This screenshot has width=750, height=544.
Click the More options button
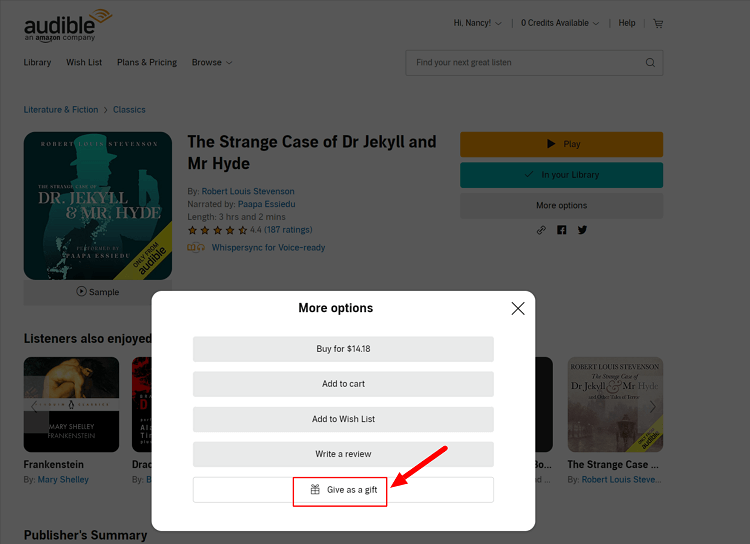[562, 206]
